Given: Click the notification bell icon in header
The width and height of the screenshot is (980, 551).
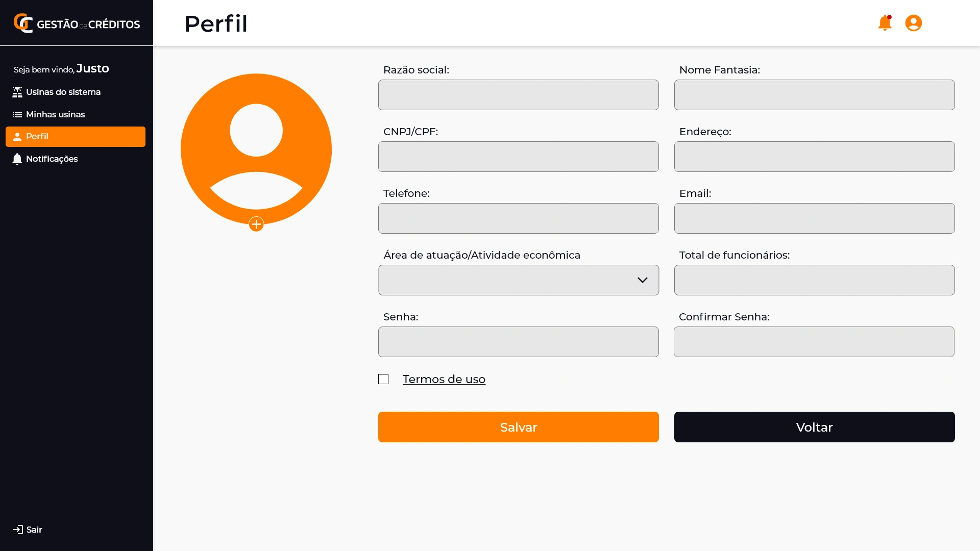Looking at the screenshot, I should (x=885, y=23).
